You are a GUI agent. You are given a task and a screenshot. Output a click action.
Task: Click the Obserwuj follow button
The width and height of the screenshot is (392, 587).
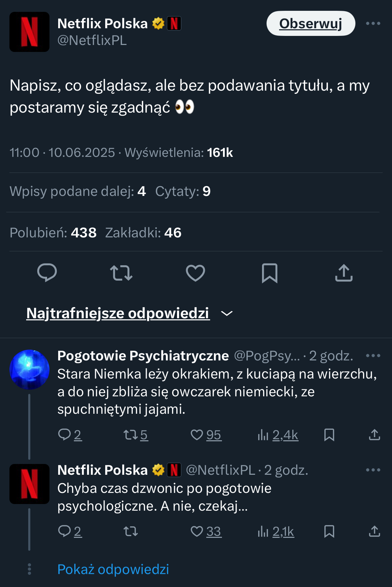pos(310,23)
